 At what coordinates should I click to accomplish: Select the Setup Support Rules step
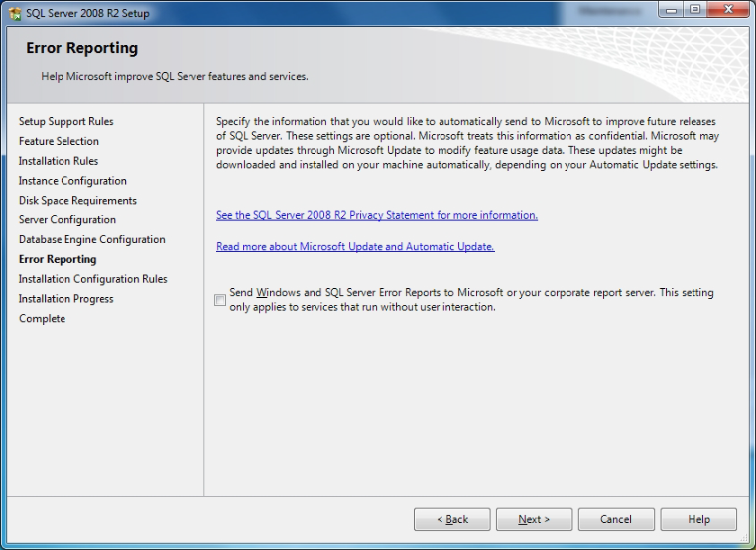66,122
